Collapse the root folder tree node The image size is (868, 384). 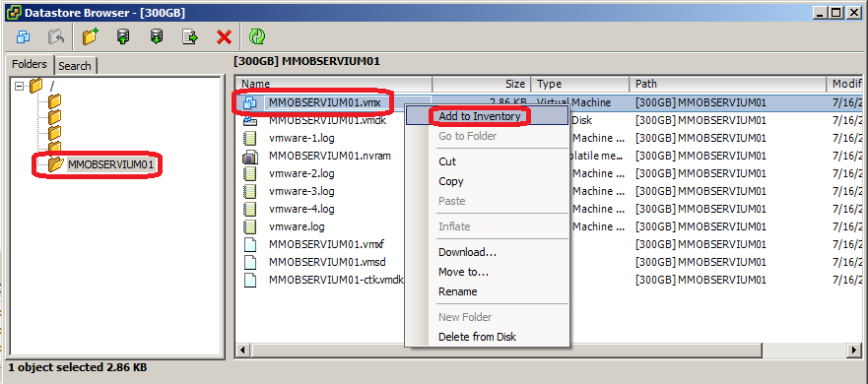point(20,86)
